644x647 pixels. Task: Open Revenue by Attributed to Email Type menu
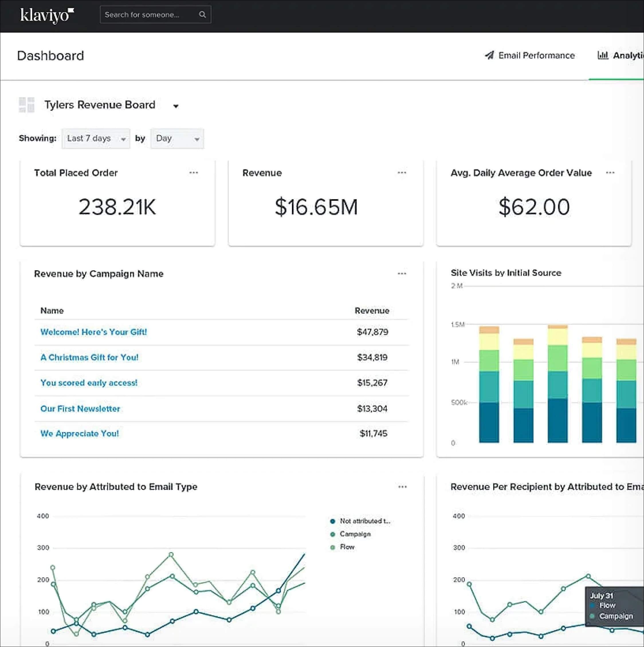pyautogui.click(x=402, y=487)
